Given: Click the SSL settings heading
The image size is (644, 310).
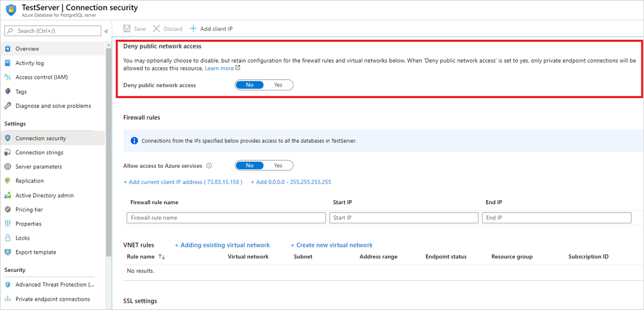Looking at the screenshot, I should pyautogui.click(x=140, y=301).
